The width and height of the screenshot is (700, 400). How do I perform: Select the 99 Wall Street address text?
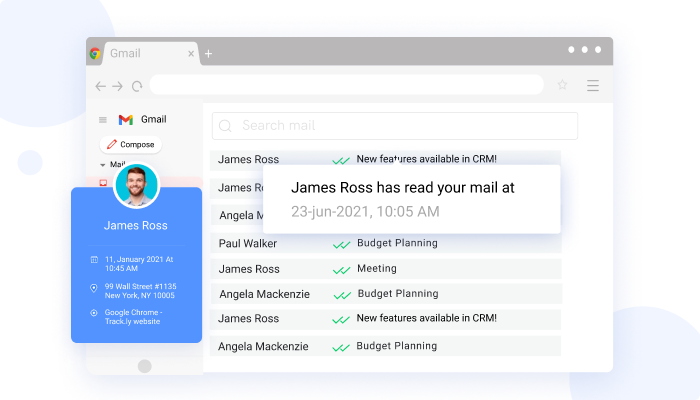(x=141, y=291)
